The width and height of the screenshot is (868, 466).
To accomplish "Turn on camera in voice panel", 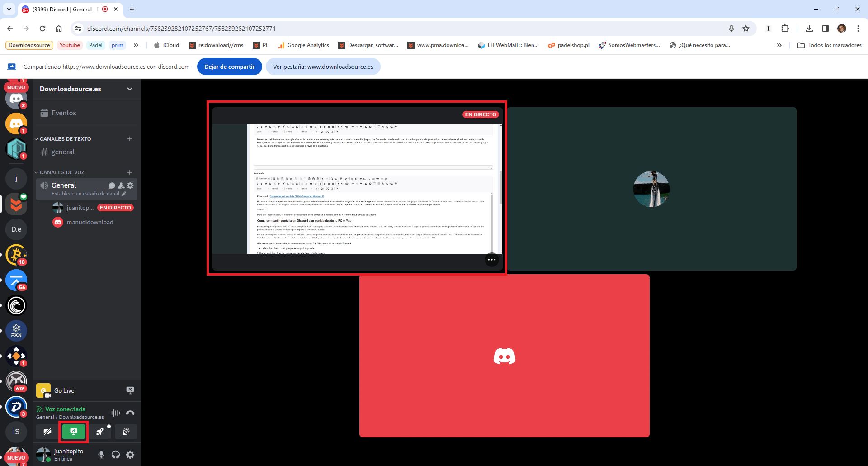I will coord(47,432).
